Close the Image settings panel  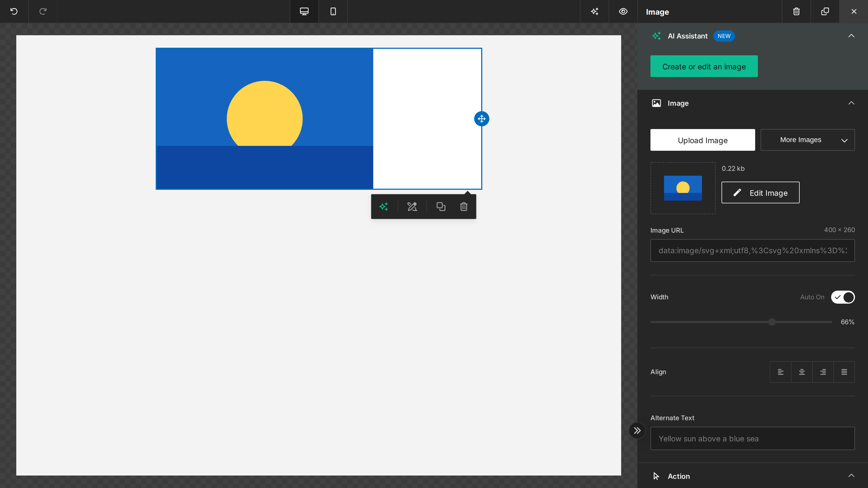pyautogui.click(x=854, y=11)
